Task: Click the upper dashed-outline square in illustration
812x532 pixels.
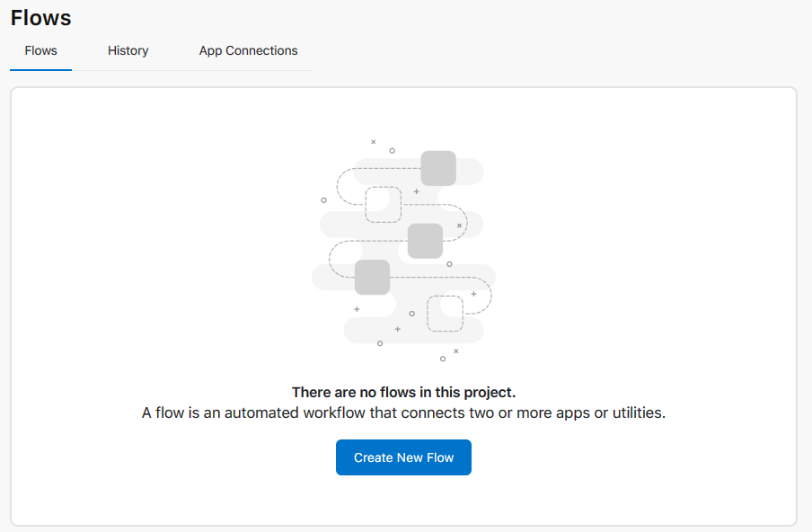Action: 384,205
